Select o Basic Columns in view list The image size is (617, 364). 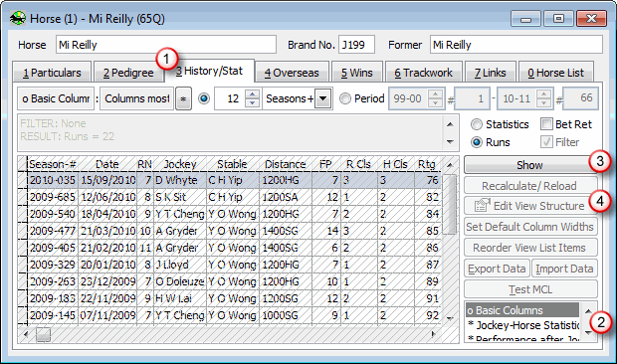click(522, 310)
